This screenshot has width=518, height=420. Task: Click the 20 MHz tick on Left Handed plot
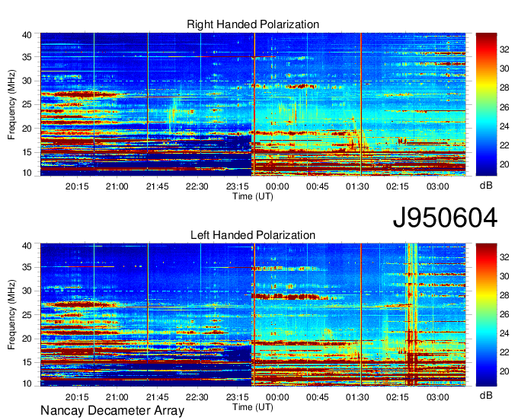coord(27,339)
